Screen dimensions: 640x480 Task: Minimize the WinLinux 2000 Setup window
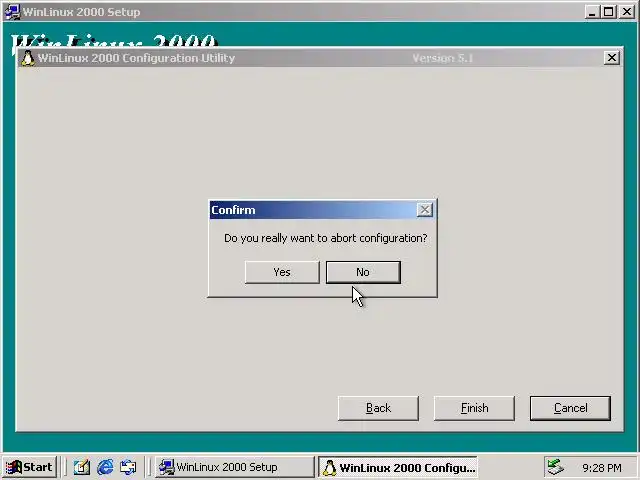[591, 11]
